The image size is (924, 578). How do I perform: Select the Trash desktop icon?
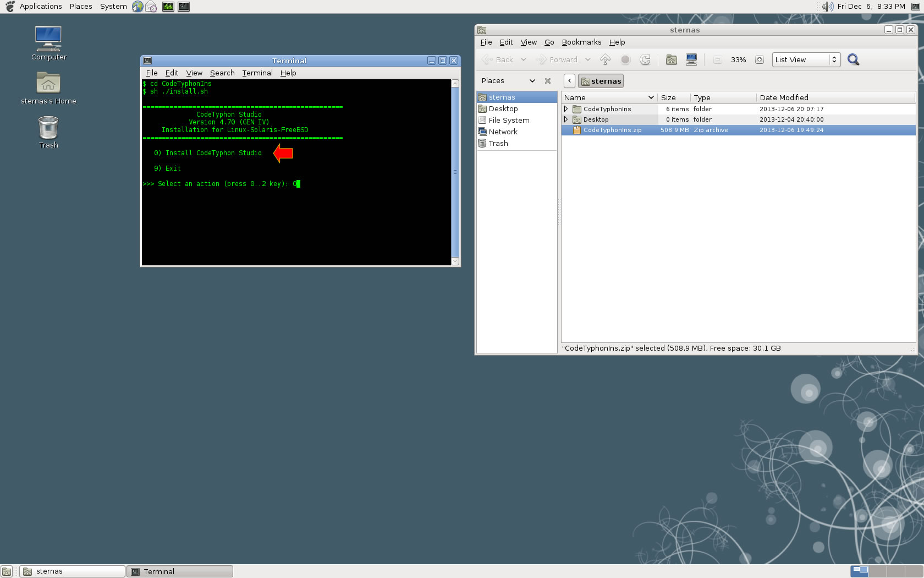[x=48, y=132]
